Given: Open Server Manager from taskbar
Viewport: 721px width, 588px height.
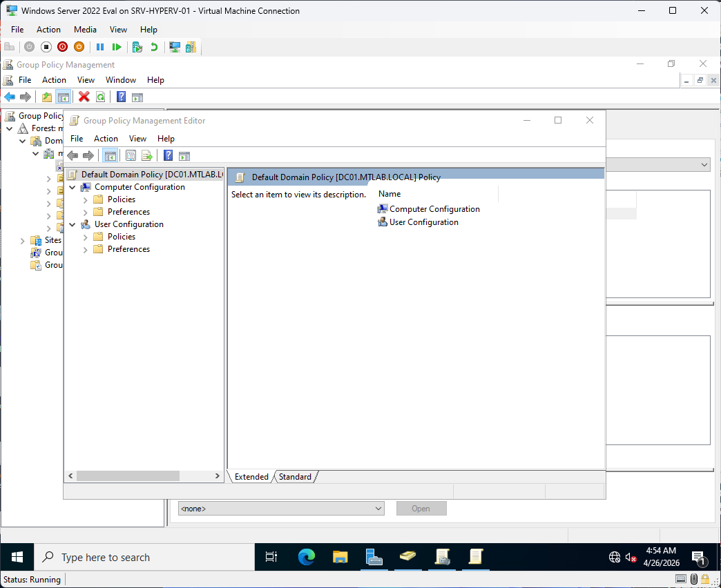Looking at the screenshot, I should point(374,557).
